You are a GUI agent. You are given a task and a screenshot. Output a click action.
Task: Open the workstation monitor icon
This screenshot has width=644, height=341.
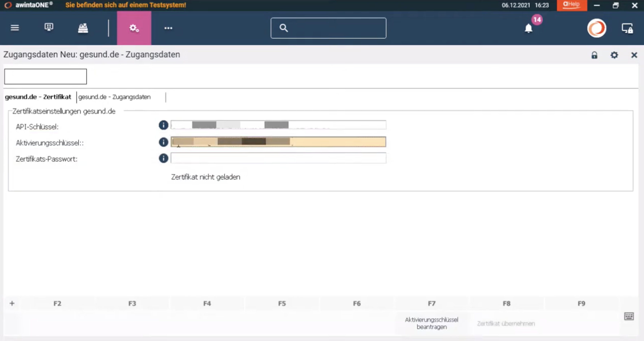tap(49, 27)
